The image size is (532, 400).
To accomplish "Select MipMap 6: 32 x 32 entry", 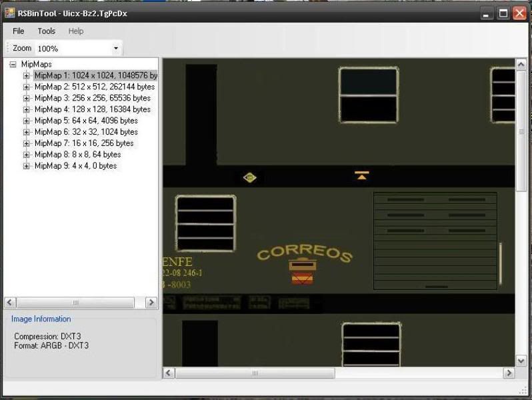I will tap(86, 132).
